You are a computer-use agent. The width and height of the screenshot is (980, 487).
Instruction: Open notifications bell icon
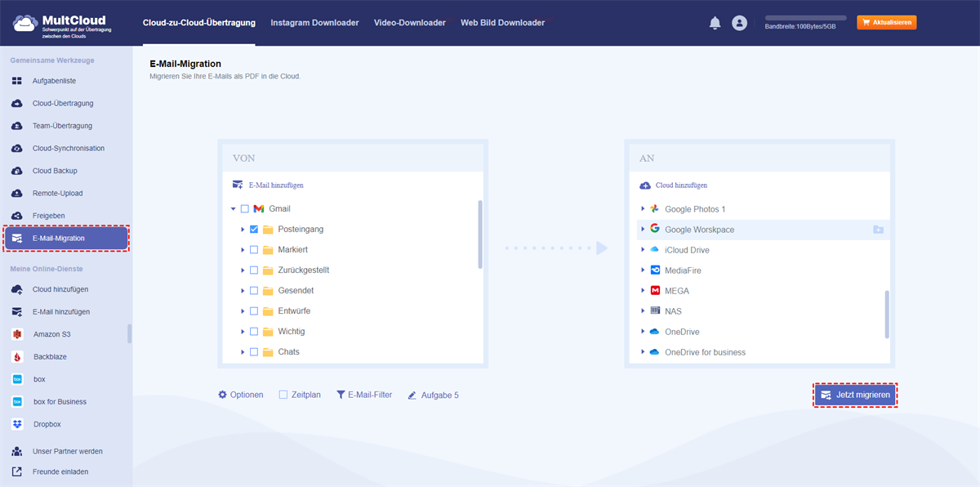715,24
